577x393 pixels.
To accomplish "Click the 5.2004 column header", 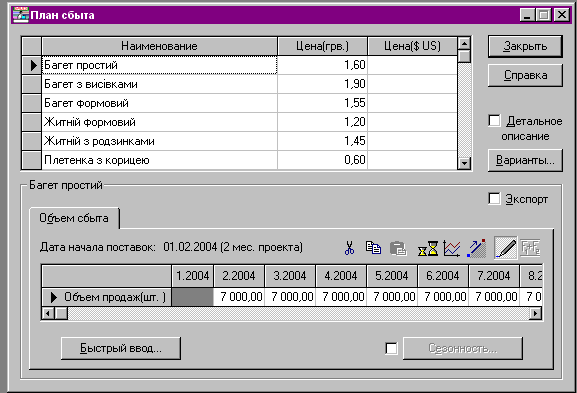I will click(x=392, y=276).
